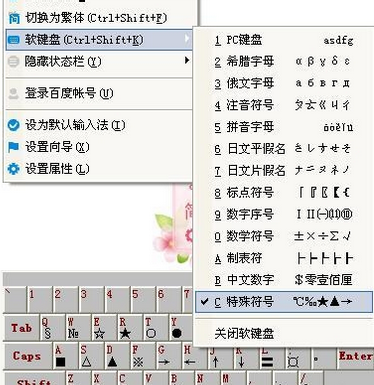Expand the 隐藏状态栏 submenu arrow
Screen dimensions: 374x385
(x=187, y=61)
